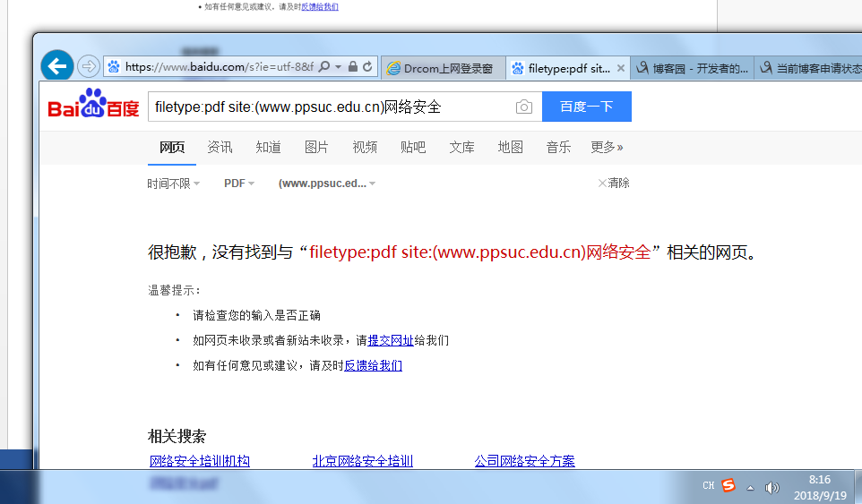Click 请检查您的输入是否正确 tip text
862x504 pixels.
click(x=256, y=315)
